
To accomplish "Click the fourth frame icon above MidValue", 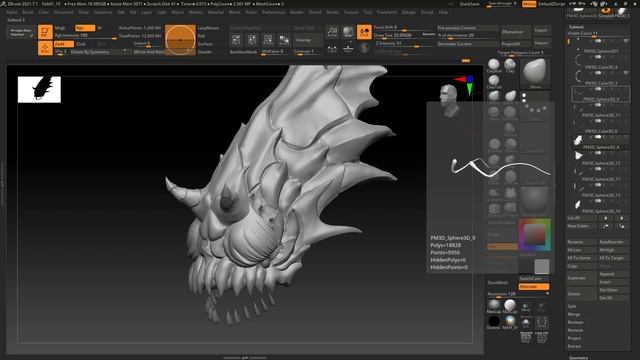I will point(284,40).
